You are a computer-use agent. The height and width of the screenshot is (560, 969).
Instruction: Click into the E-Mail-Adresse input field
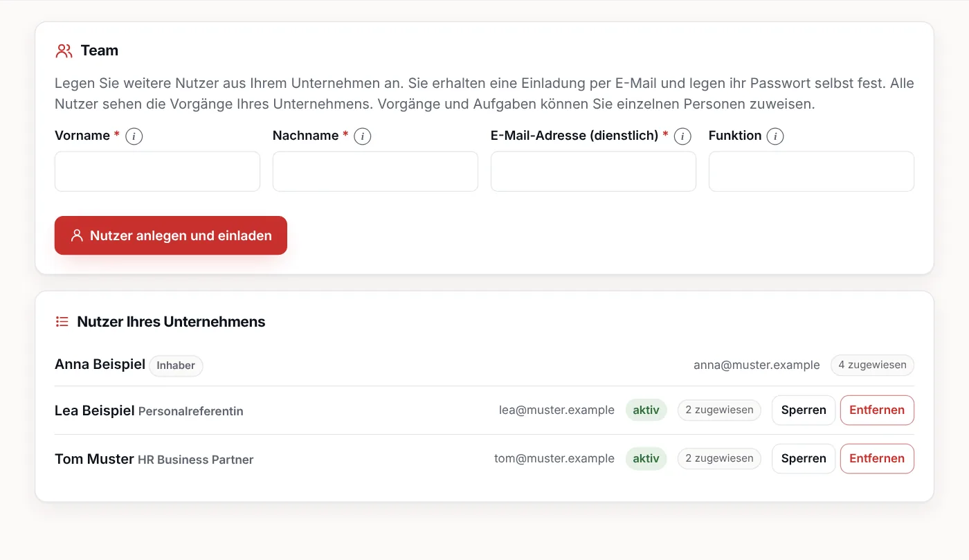point(593,172)
